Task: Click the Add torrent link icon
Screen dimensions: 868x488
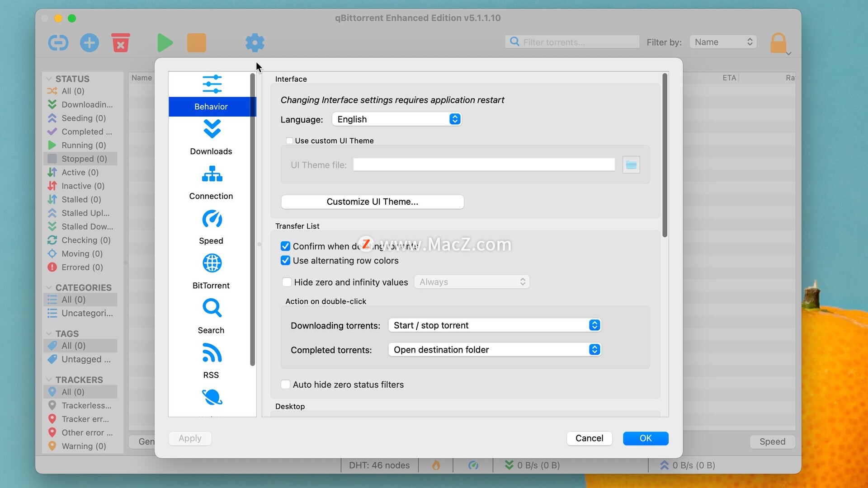Action: [x=58, y=42]
